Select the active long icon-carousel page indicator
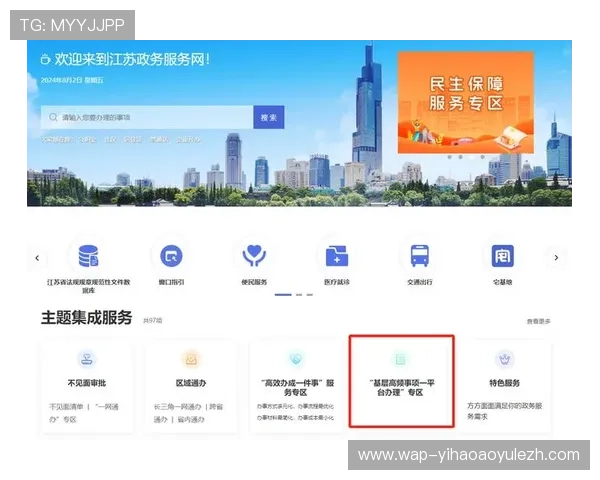The height and width of the screenshot is (480, 600). 283,295
